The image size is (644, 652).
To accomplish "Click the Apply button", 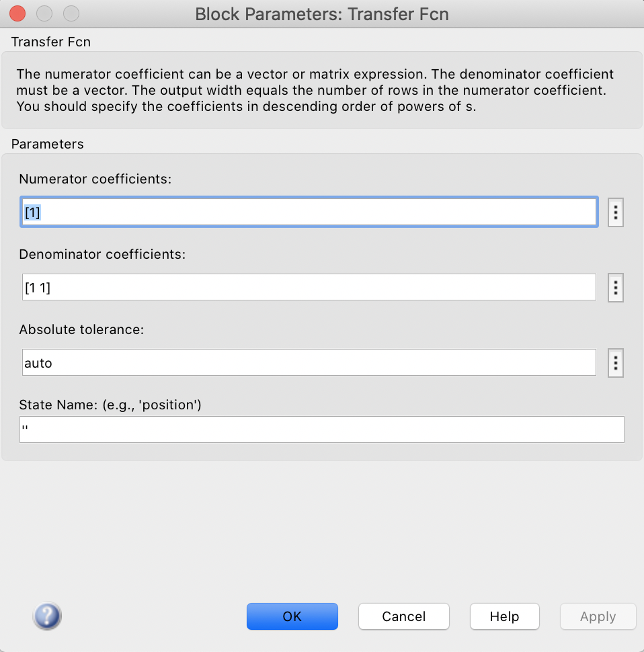I will (598, 616).
